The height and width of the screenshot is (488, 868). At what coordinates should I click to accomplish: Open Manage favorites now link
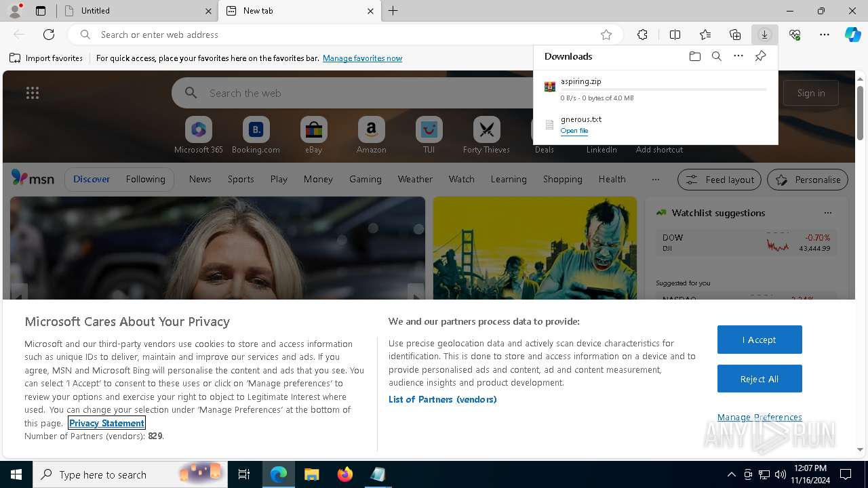click(x=362, y=58)
